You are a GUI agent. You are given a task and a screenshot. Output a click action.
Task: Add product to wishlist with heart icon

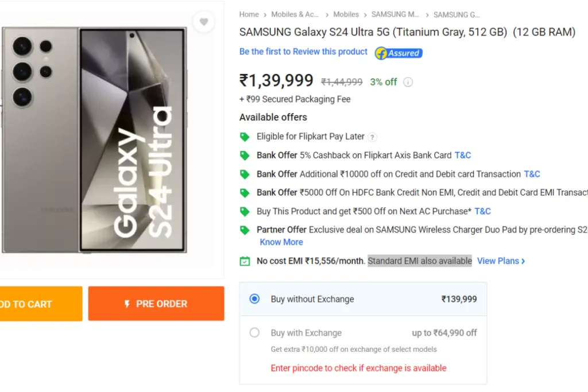204,22
